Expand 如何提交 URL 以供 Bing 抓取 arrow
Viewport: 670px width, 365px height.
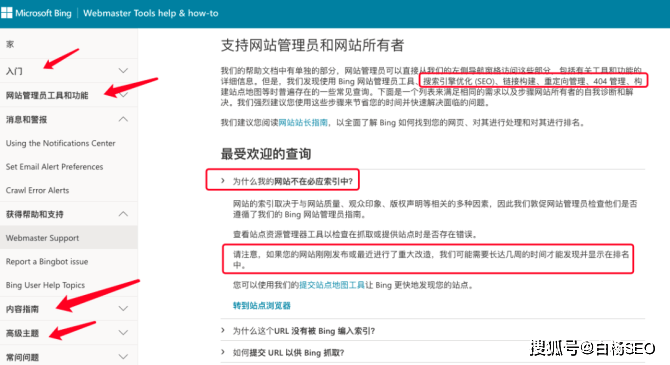click(x=223, y=352)
